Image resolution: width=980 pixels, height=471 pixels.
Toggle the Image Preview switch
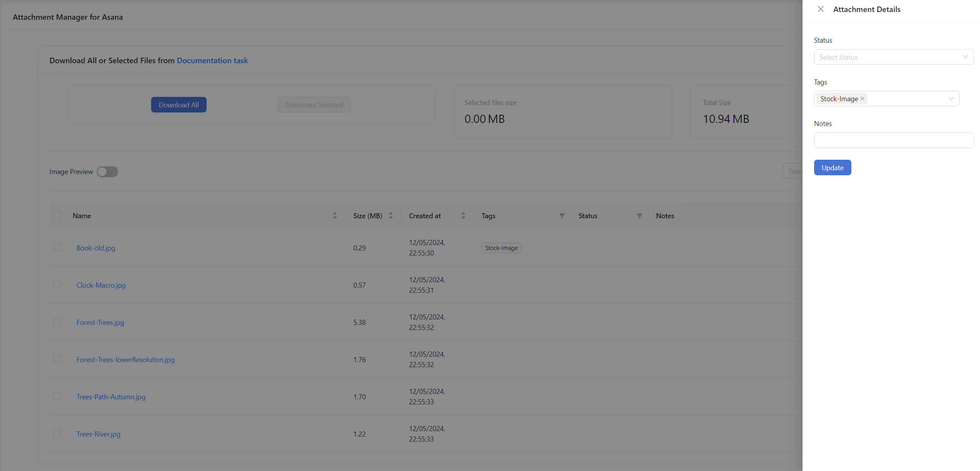pyautogui.click(x=107, y=172)
